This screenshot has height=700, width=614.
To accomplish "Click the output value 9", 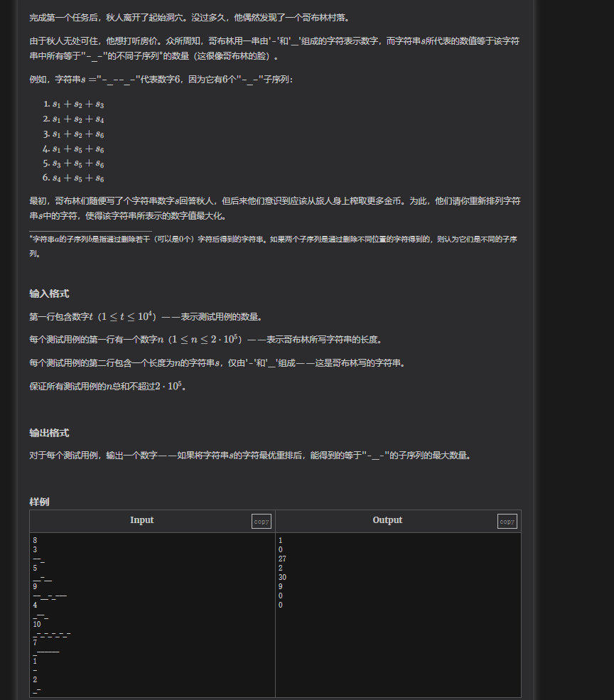I will 281,586.
